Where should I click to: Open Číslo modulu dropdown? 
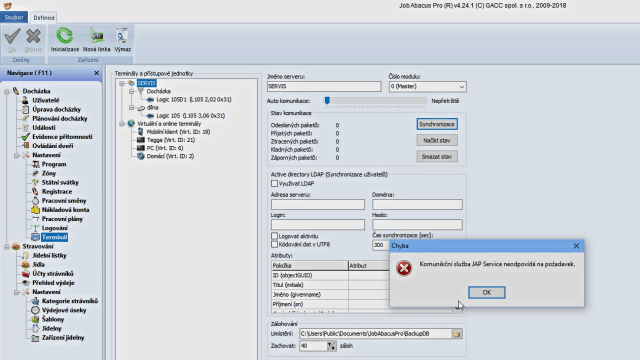(462, 87)
